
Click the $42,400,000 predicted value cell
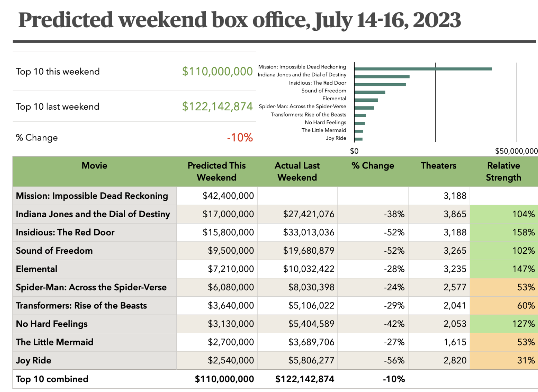click(x=228, y=196)
